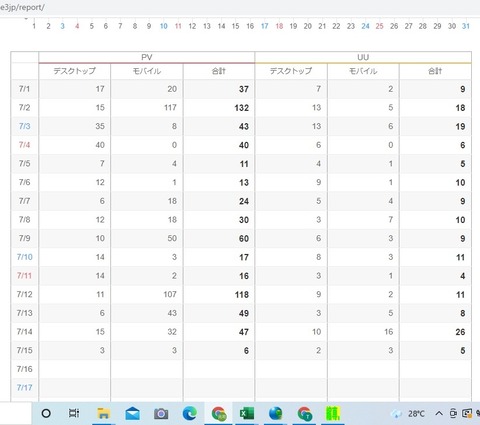Click PV total 6 in the 7/15 row
This screenshot has width=480, height=425.
(246, 351)
